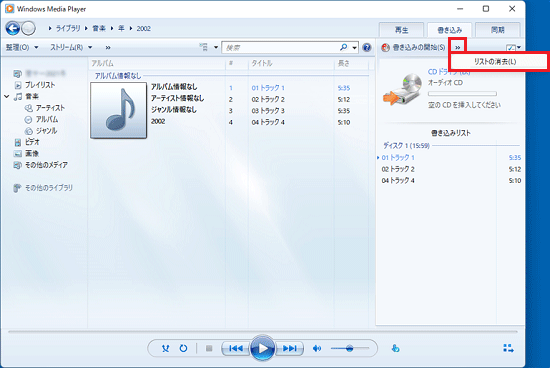Mute the sound with speaker icon
The height and width of the screenshot is (368, 550).
(317, 348)
